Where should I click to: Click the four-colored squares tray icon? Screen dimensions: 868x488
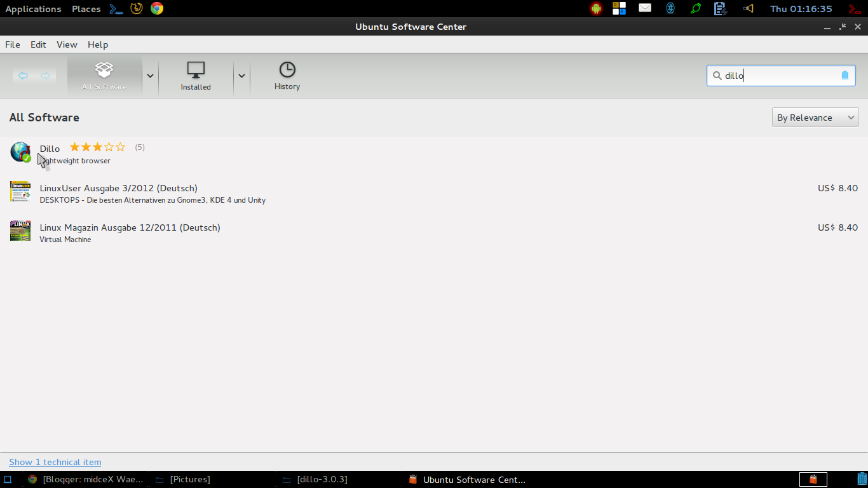point(619,8)
